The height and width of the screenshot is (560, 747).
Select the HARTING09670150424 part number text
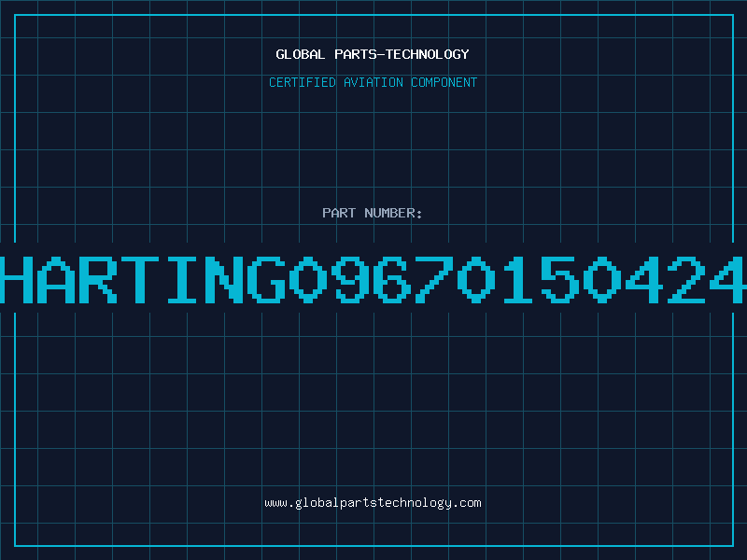373,279
